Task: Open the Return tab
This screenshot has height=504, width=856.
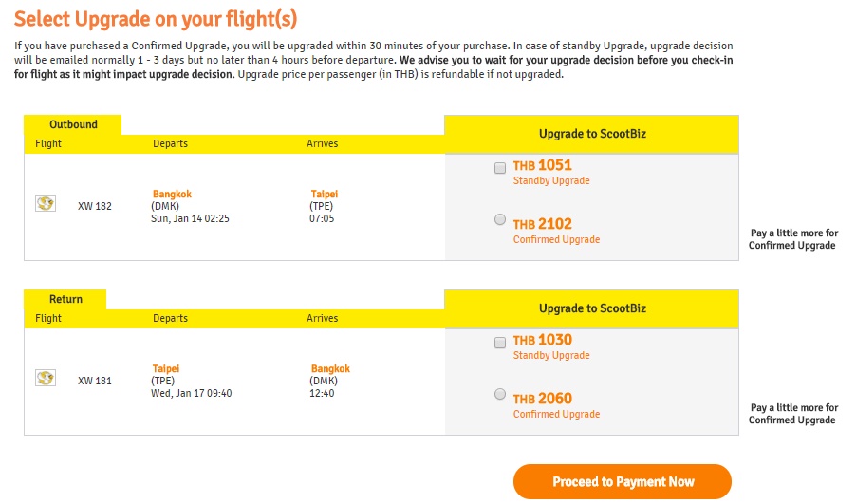Action: tap(65, 299)
